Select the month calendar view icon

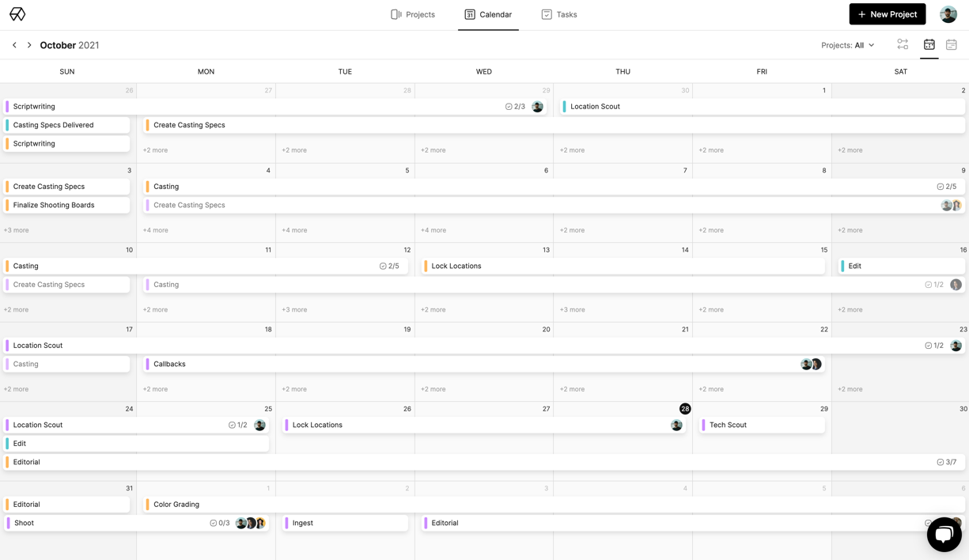pos(929,45)
